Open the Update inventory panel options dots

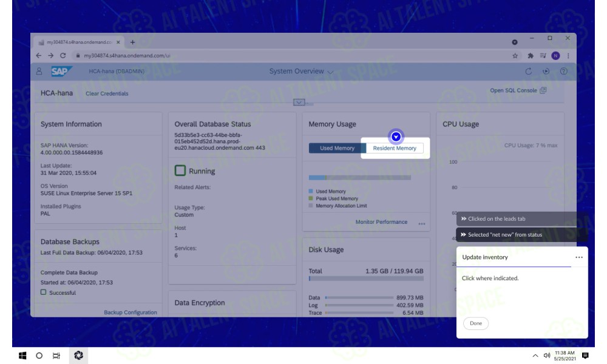(x=578, y=257)
